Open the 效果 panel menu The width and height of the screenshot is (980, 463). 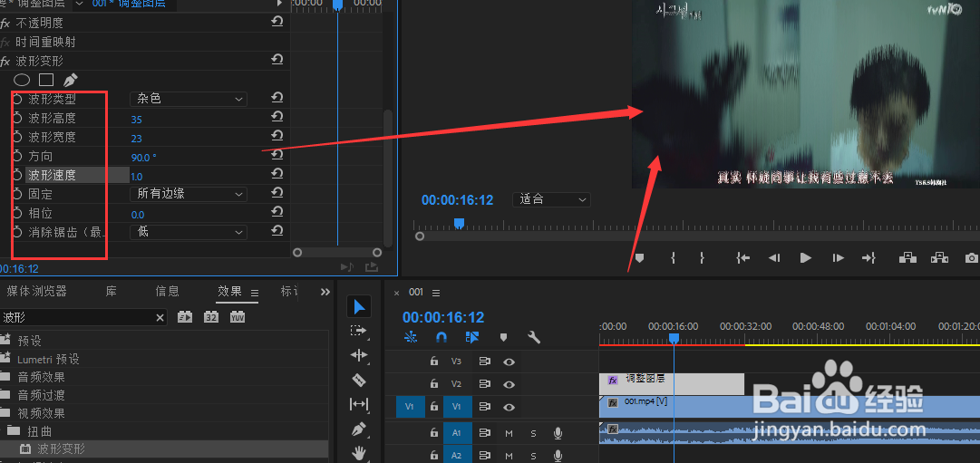pos(255,293)
